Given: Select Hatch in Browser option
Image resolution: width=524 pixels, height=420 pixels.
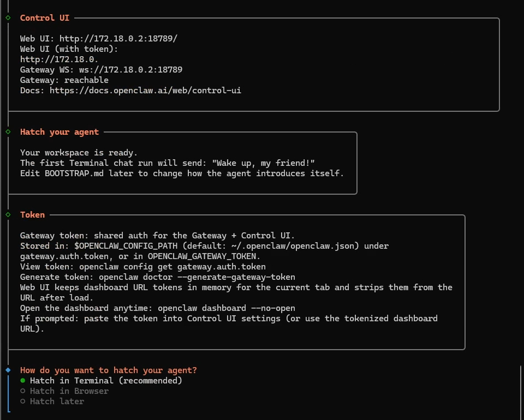Looking at the screenshot, I should click(64, 391).
